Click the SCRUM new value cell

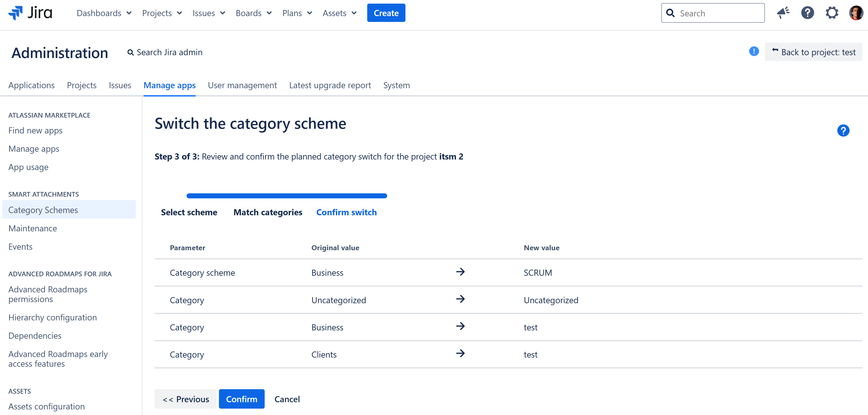coord(538,273)
